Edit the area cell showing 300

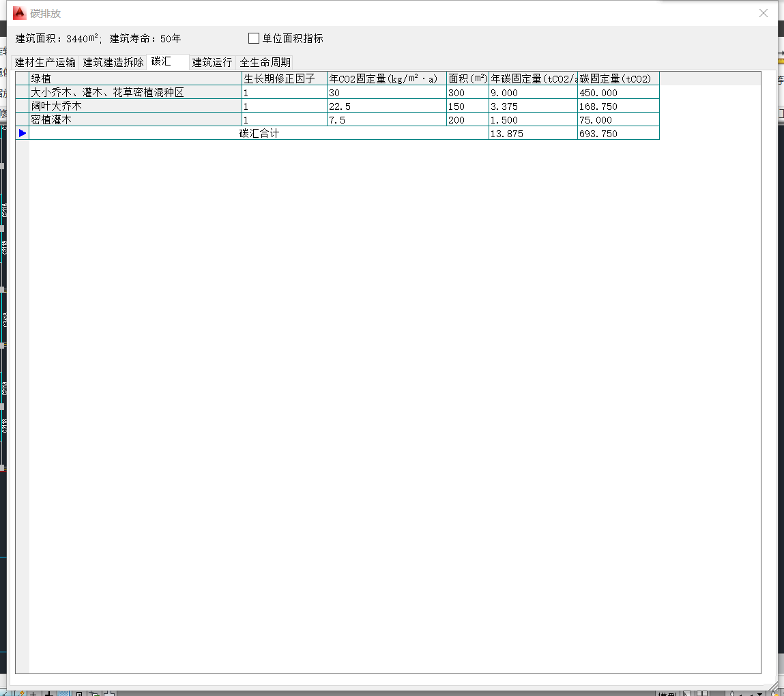(467, 93)
